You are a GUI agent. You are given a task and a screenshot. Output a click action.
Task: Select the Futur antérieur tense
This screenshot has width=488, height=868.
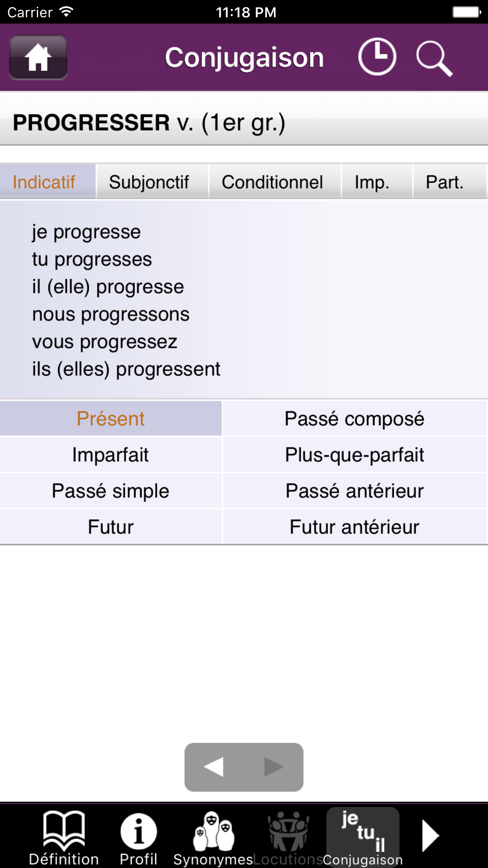354,527
